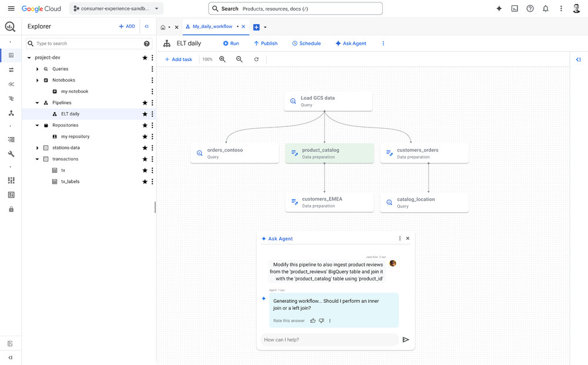Click the How can I help input
Screen dimensions: 588x365
[329, 340]
